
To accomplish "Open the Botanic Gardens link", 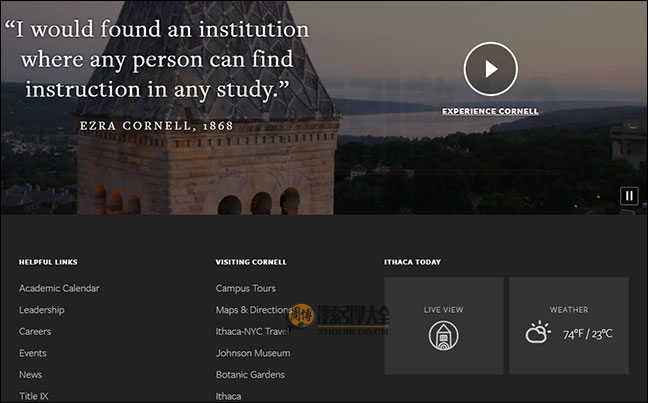I will (250, 374).
